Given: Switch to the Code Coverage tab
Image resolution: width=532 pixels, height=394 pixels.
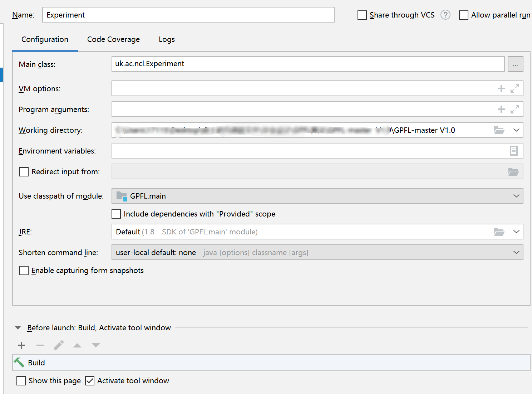Looking at the screenshot, I should coord(113,39).
